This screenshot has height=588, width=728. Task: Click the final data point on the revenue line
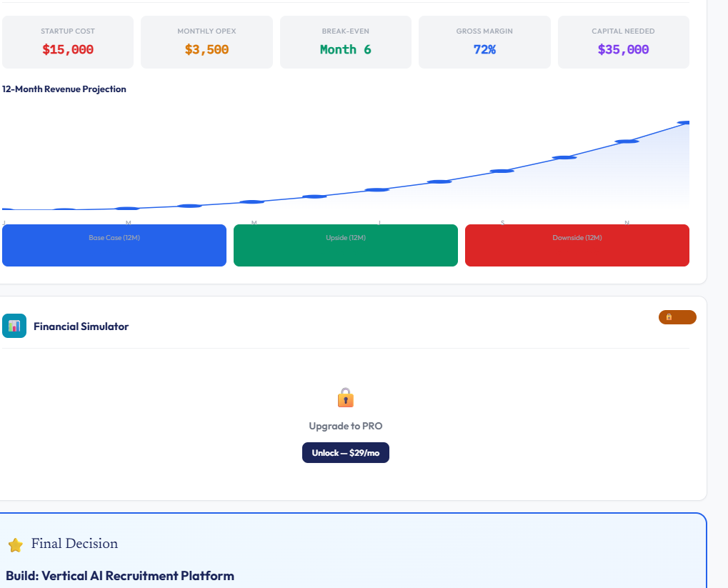pyautogui.click(x=684, y=122)
